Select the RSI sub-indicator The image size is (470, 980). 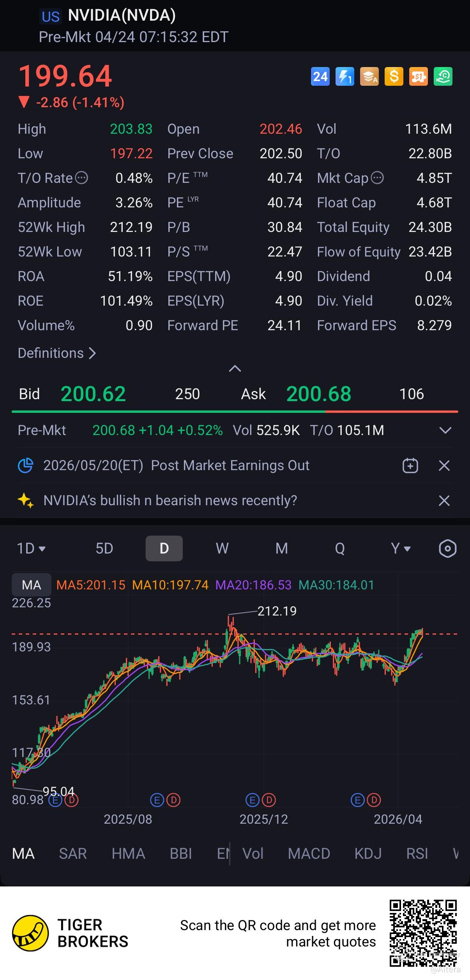(x=417, y=854)
